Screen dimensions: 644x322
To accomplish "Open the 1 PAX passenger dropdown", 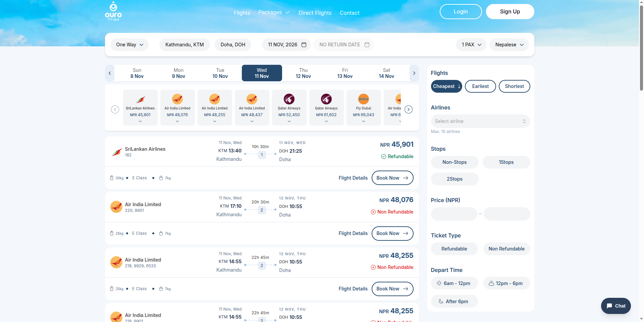I will point(471,45).
